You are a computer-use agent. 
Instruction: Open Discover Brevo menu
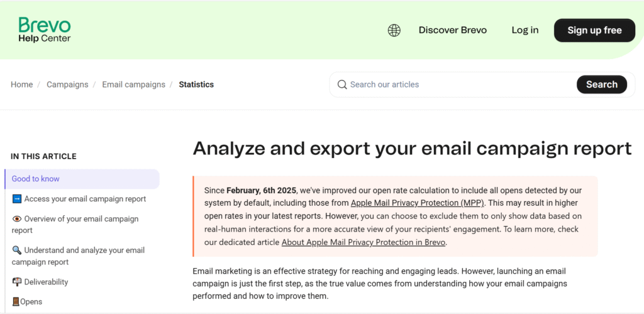pos(453,30)
